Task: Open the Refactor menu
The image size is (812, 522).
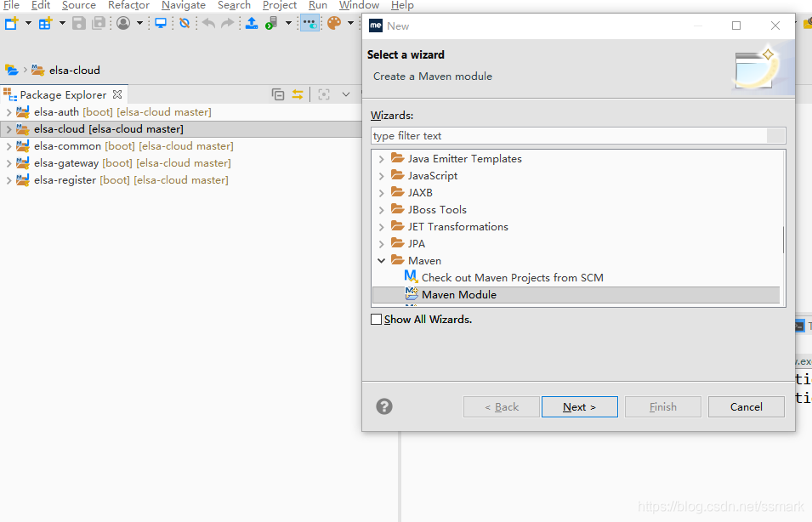Action: coord(128,5)
